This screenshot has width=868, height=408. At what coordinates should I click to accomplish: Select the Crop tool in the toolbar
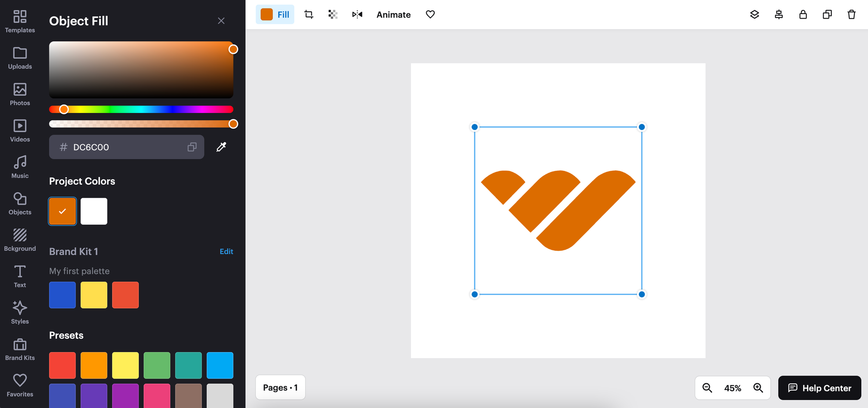click(309, 14)
